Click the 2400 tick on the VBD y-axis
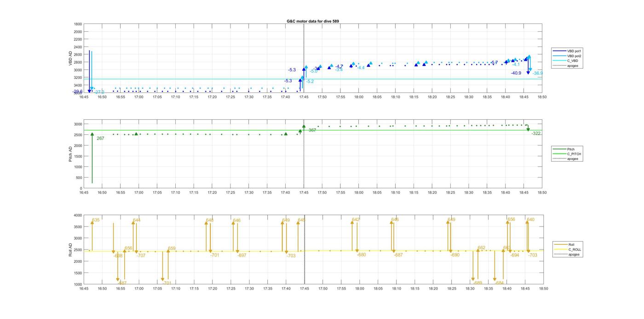Image resolution: width=644 pixels, height=319 pixels. (x=78, y=47)
